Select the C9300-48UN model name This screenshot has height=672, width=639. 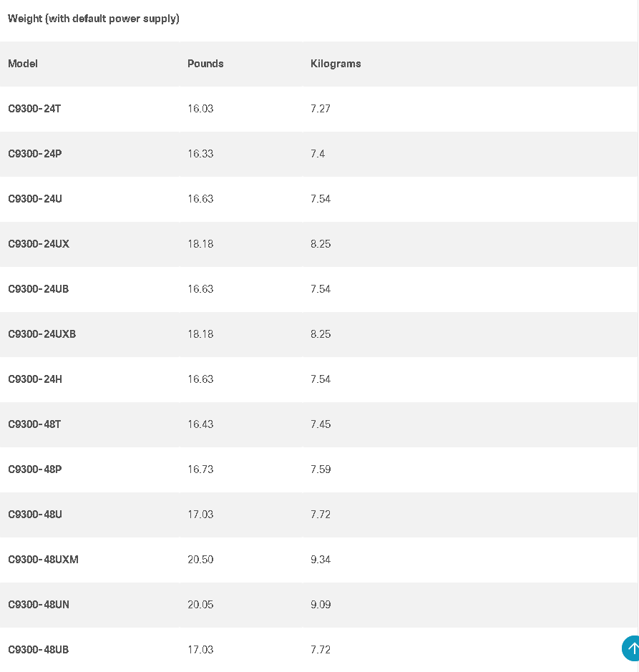click(x=39, y=605)
